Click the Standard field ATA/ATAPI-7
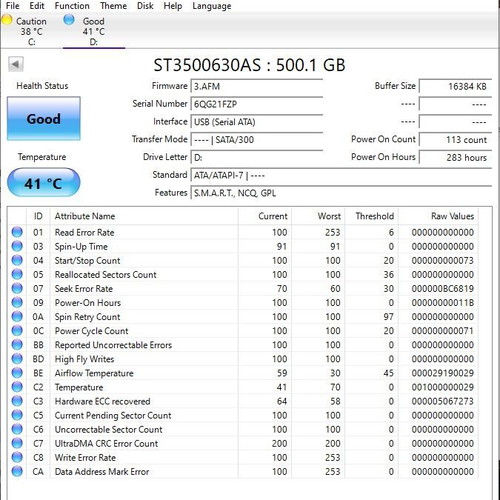This screenshot has width=500, height=500. coord(341,175)
